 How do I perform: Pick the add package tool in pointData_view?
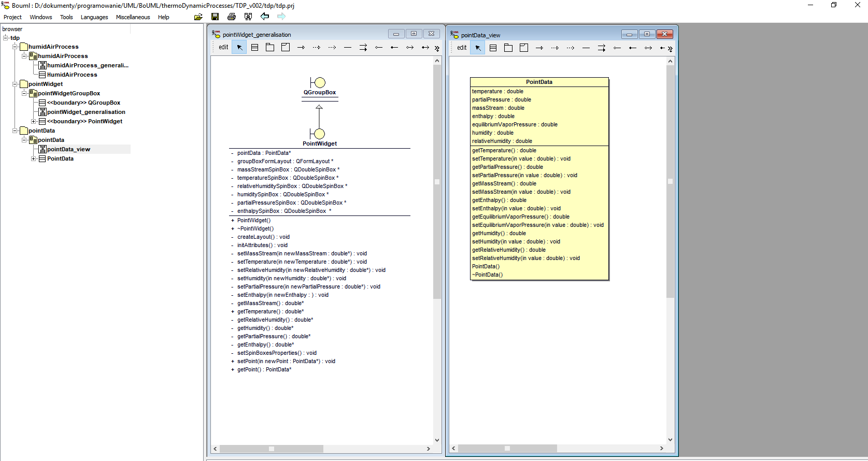(x=508, y=48)
